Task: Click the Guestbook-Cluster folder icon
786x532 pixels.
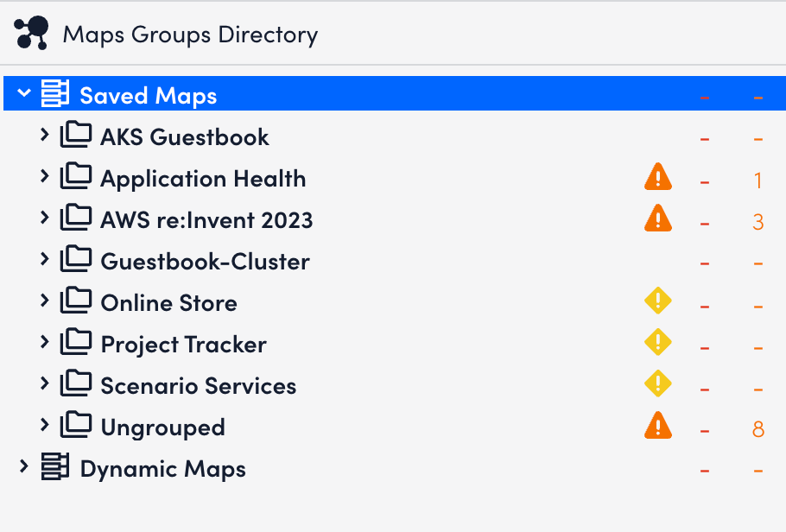Action: (76, 259)
